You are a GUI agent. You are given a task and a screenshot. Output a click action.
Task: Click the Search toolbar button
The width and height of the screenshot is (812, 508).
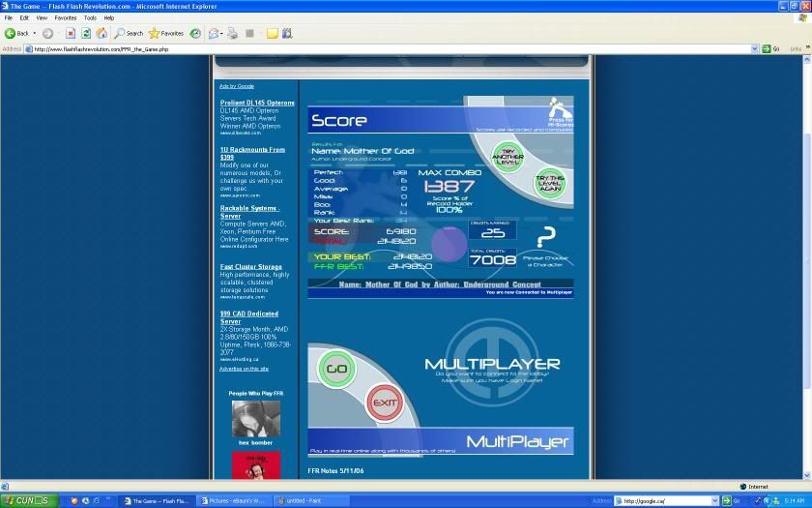pos(128,33)
